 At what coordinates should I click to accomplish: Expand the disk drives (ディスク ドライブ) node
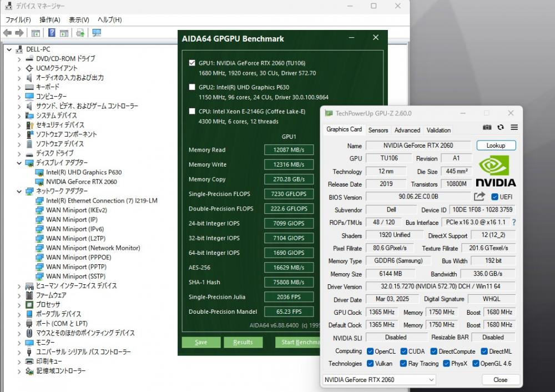click(19, 154)
